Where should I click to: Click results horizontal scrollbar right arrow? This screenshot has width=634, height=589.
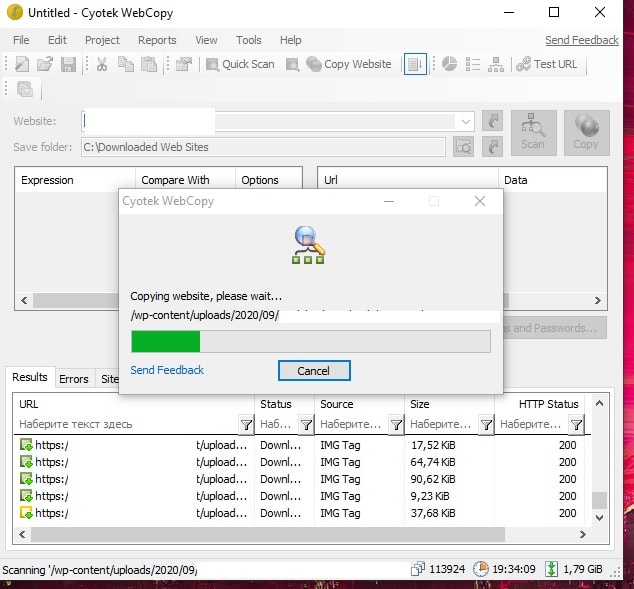click(x=583, y=534)
